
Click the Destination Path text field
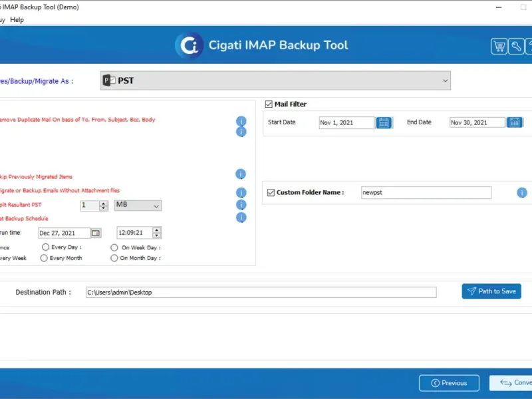pos(261,293)
